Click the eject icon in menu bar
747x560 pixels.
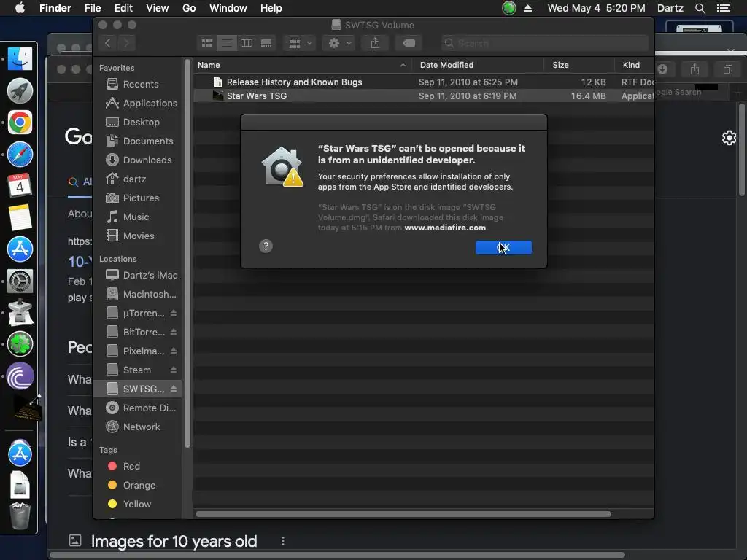click(528, 8)
